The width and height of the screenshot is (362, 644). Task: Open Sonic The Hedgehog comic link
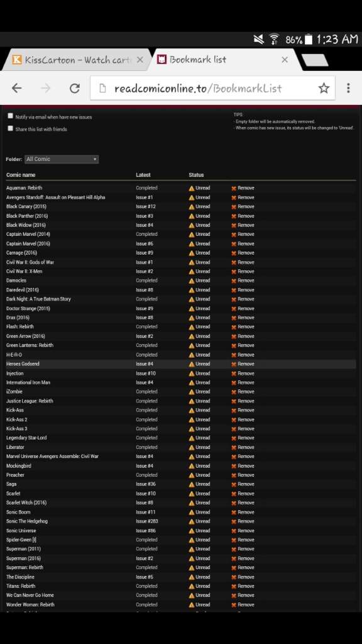click(x=27, y=521)
